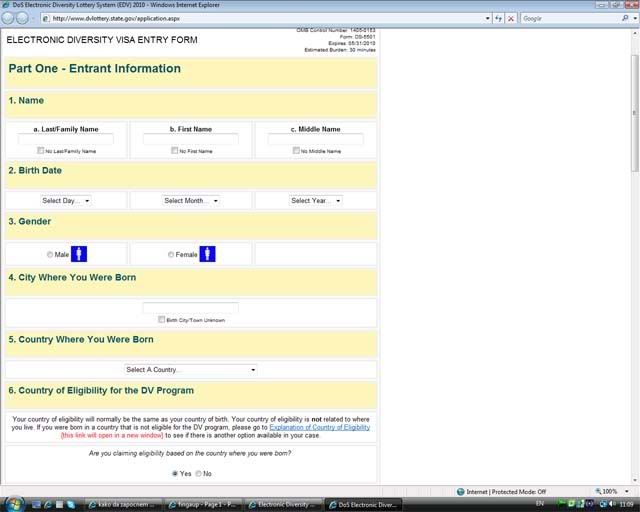This screenshot has width=640, height=512.
Task: Expand the search provider dropdown arrow
Action: 635,18
